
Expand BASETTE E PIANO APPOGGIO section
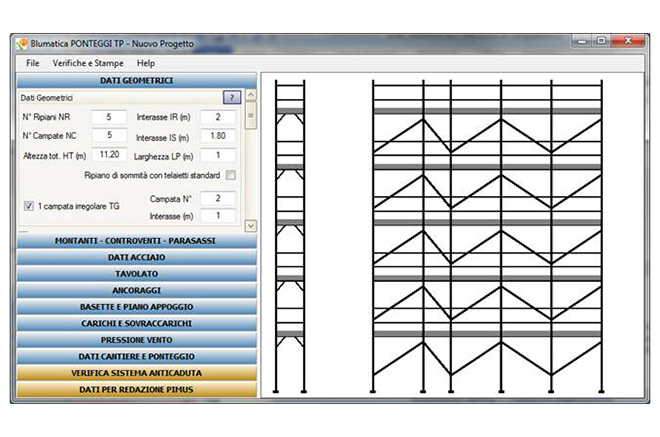point(136,307)
